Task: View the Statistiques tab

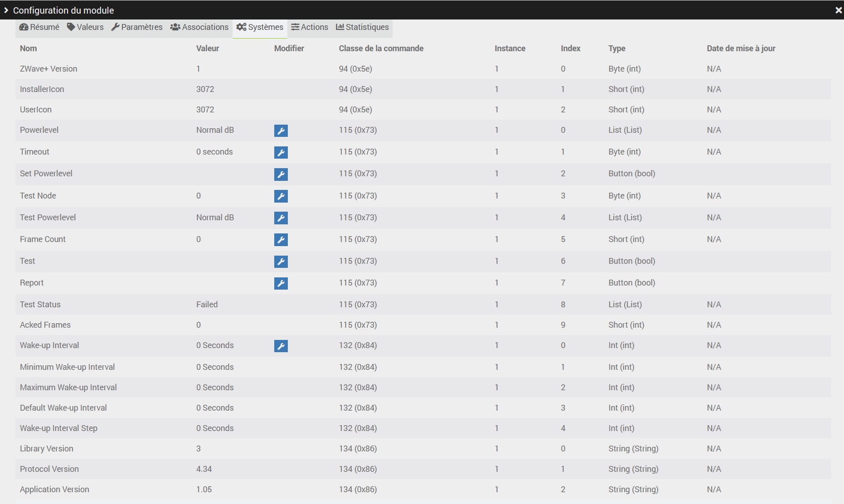Action: 362,27
